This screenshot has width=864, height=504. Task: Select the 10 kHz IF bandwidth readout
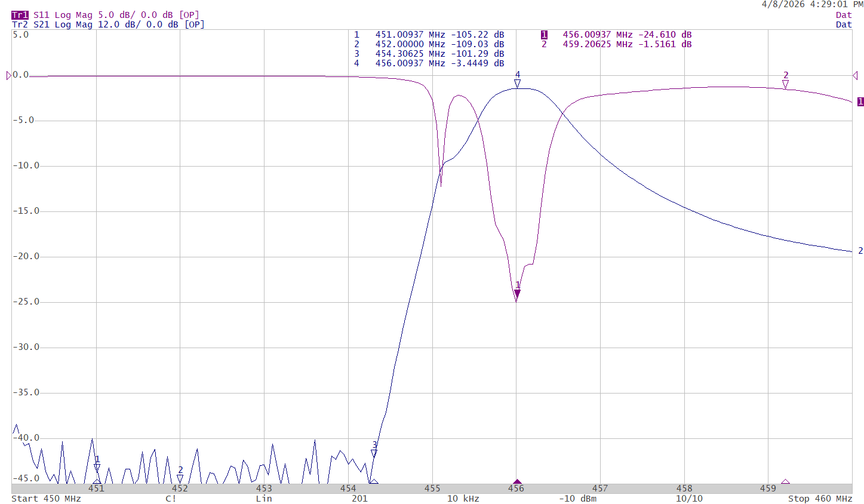pyautogui.click(x=463, y=499)
